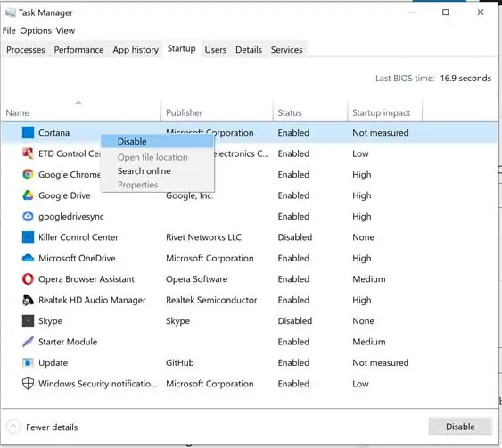Click Realtek Semiconductor publisher cell
The height and width of the screenshot is (448, 502).
pyautogui.click(x=211, y=300)
